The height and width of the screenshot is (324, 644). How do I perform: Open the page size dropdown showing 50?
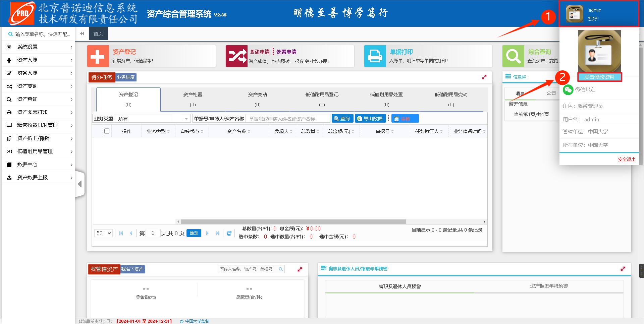coord(103,233)
